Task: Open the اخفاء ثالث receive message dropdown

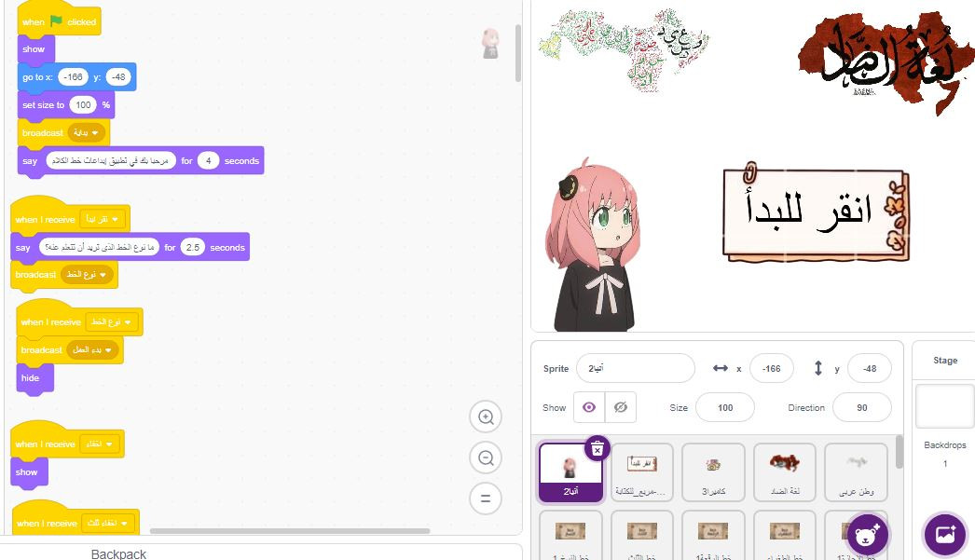Action: click(x=109, y=524)
